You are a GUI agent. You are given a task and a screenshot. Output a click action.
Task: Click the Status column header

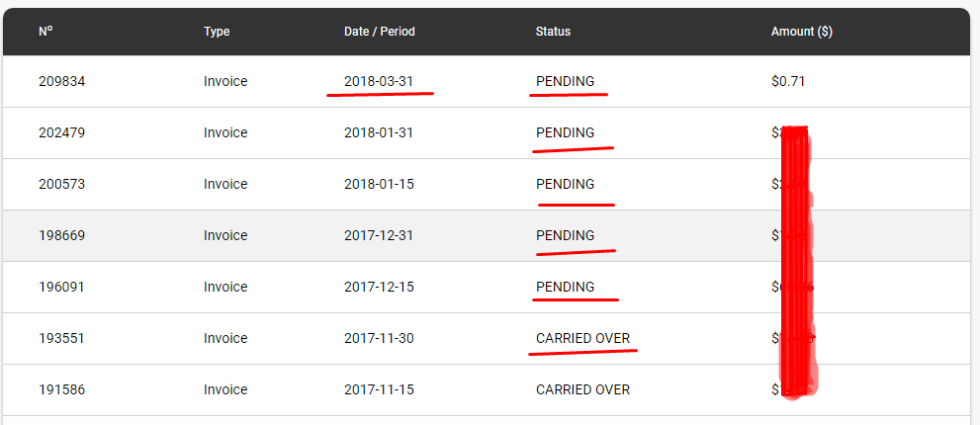[x=553, y=32]
